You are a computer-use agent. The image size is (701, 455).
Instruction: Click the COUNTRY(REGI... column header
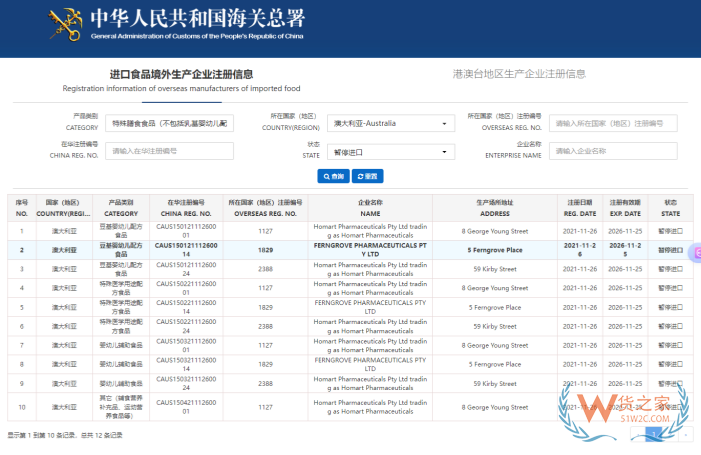[x=63, y=208]
